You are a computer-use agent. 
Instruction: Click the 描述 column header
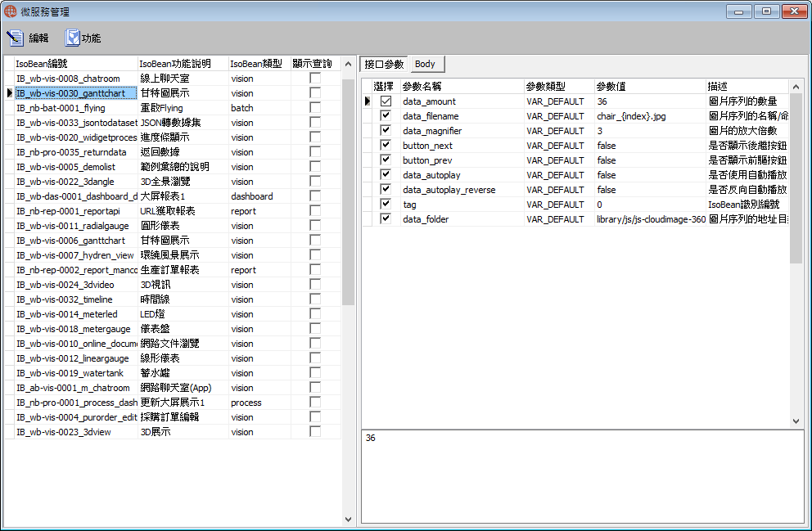click(747, 87)
